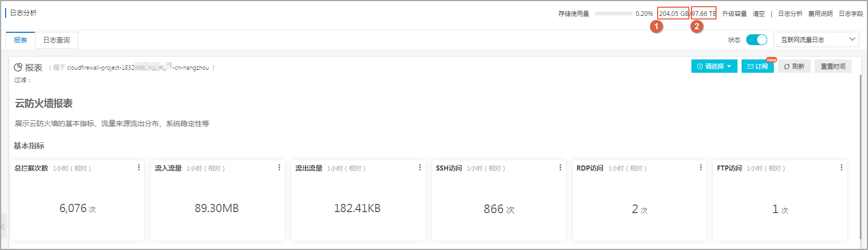Viewport: 868px width, 250px height.
Task: Click the 报表 pie chart icon
Action: click(18, 67)
